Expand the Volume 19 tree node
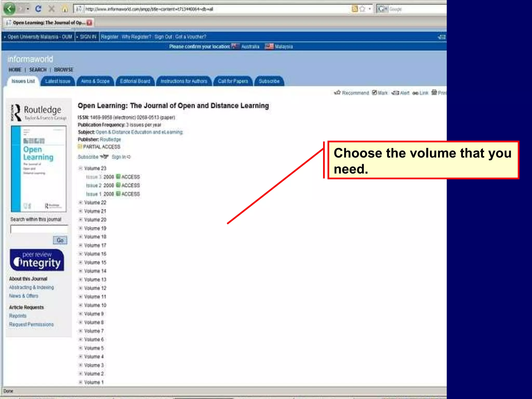Image resolution: width=532 pixels, height=399 pixels. point(81,228)
